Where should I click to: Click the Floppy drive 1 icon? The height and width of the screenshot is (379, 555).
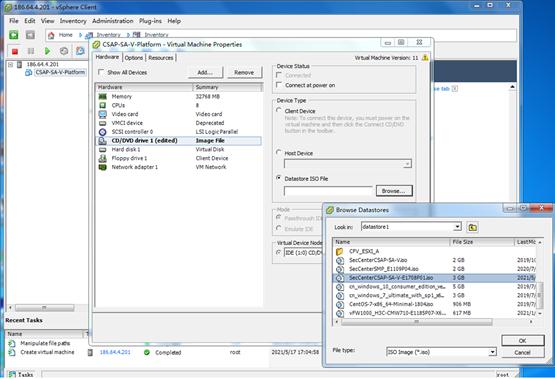click(103, 159)
